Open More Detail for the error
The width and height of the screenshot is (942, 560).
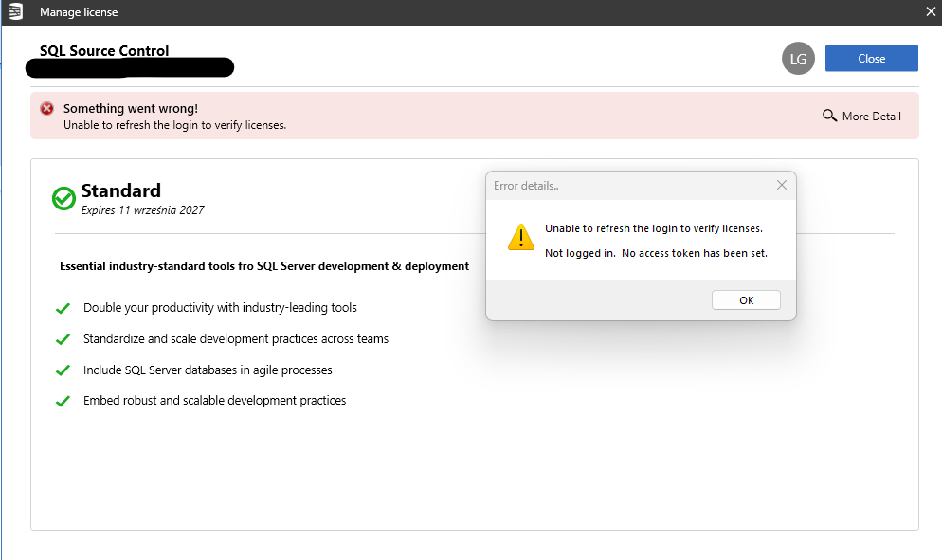(861, 116)
